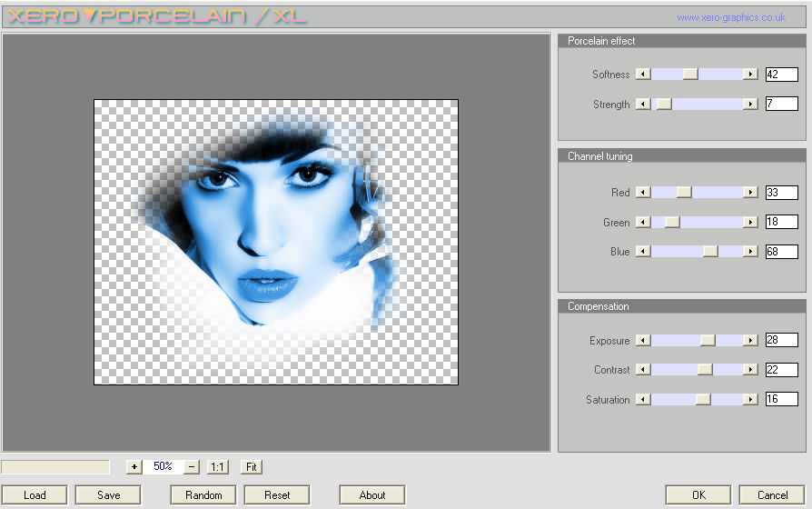Click the right arrow of Saturation slider
The width and height of the screenshot is (812, 509).
[750, 400]
